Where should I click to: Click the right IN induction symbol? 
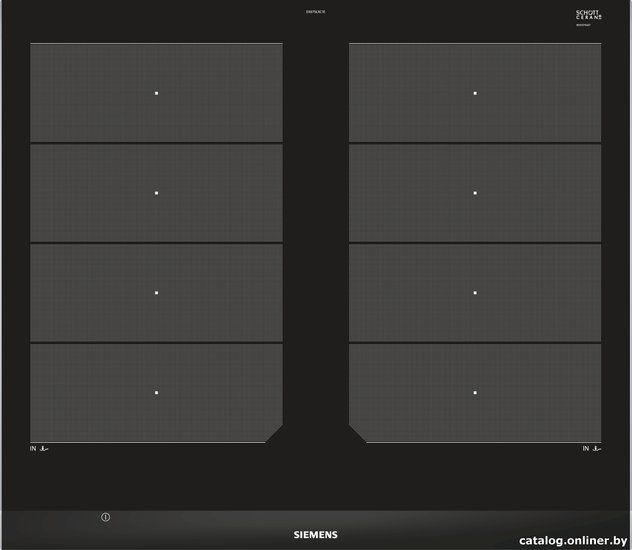(x=592, y=448)
